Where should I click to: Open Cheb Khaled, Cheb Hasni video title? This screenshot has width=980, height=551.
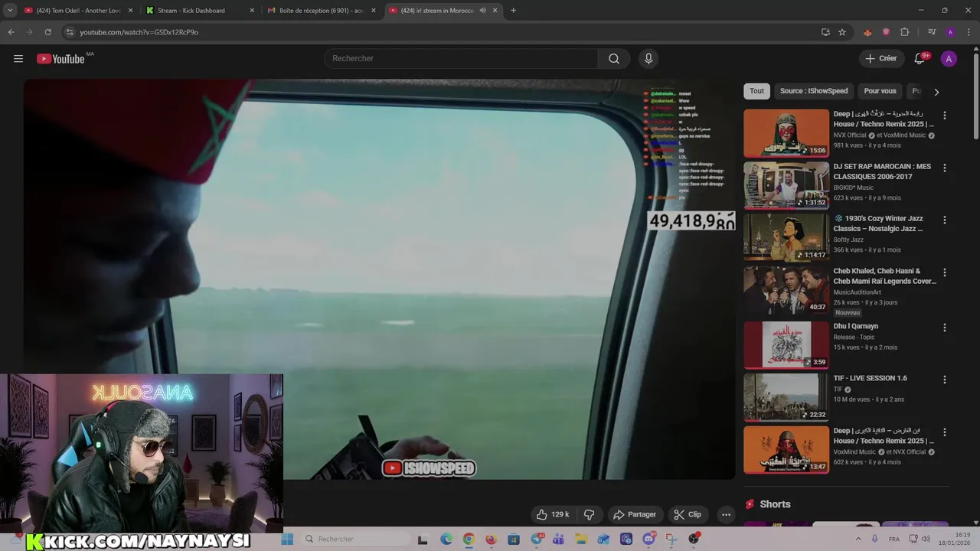click(884, 275)
